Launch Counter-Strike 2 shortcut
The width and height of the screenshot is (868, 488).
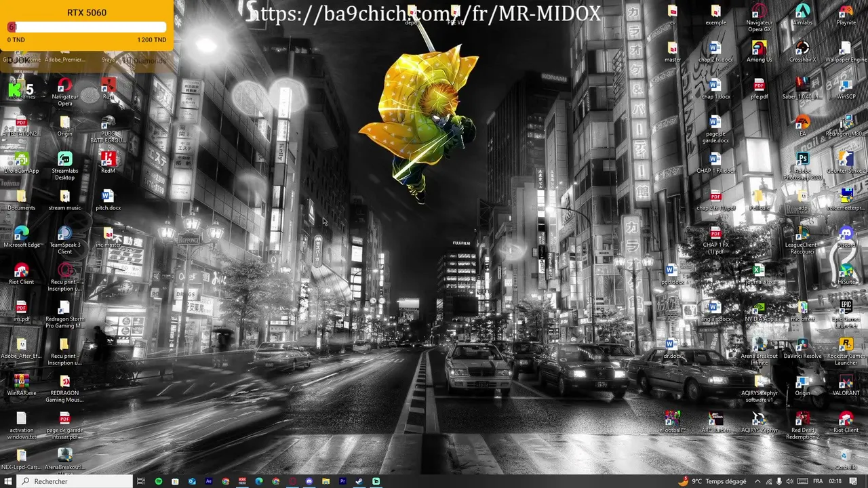point(846,163)
